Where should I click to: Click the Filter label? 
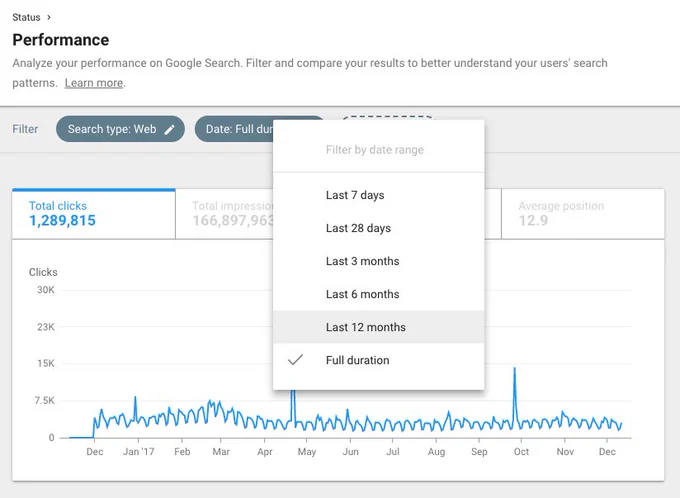25,129
